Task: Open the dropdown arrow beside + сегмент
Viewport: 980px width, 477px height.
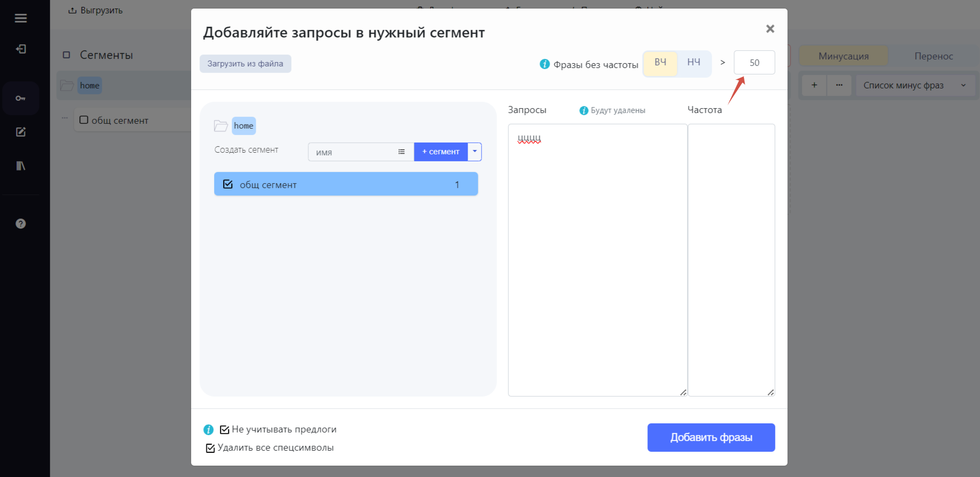Action: coord(475,152)
